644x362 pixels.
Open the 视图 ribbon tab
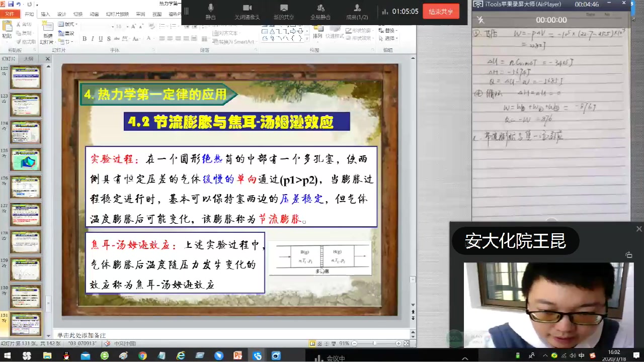157,14
